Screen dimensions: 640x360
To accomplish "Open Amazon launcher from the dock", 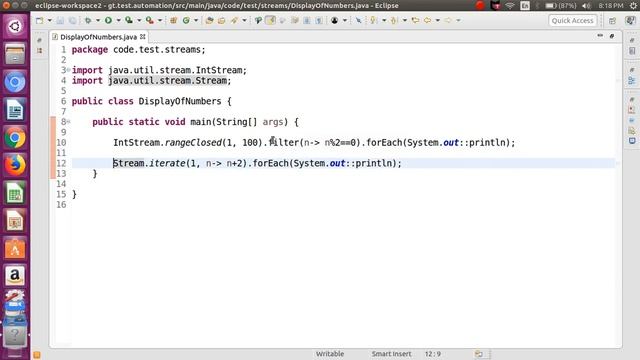I will pos(15,276).
